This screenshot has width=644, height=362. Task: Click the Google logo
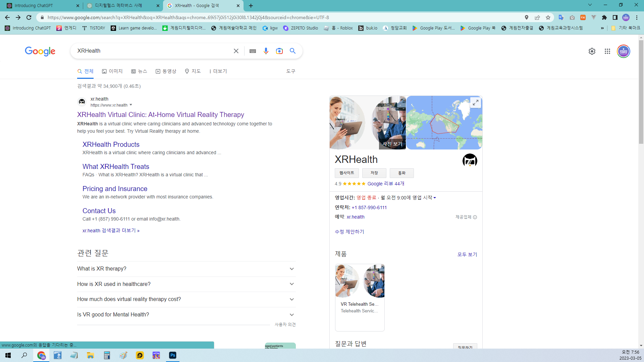point(40,51)
